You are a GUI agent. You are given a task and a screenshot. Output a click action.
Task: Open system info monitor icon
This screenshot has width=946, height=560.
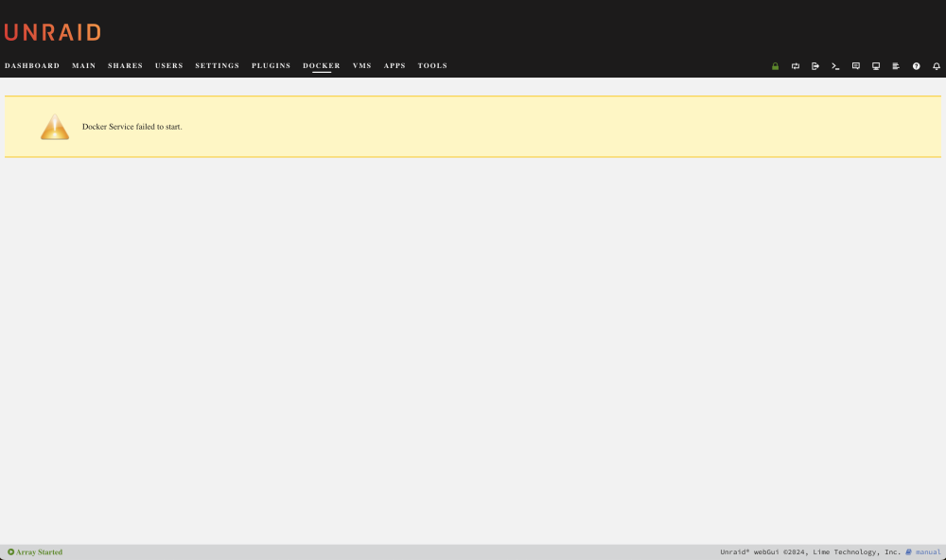click(x=876, y=66)
